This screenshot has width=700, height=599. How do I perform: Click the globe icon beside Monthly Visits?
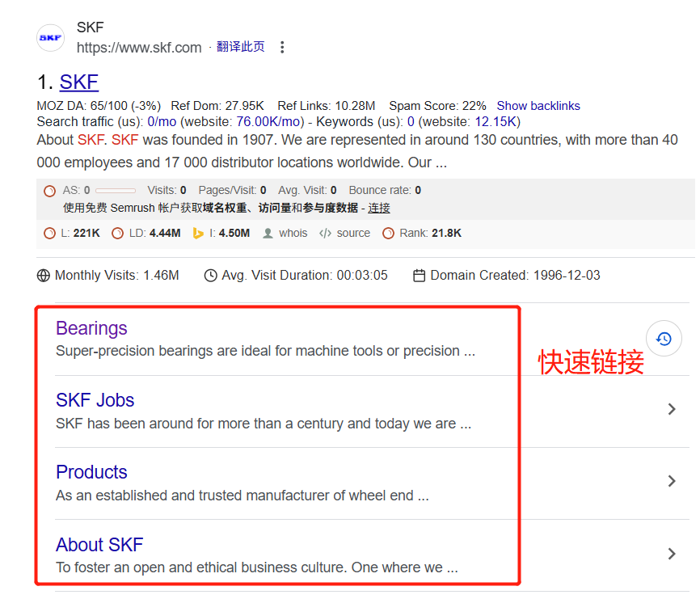[x=43, y=275]
